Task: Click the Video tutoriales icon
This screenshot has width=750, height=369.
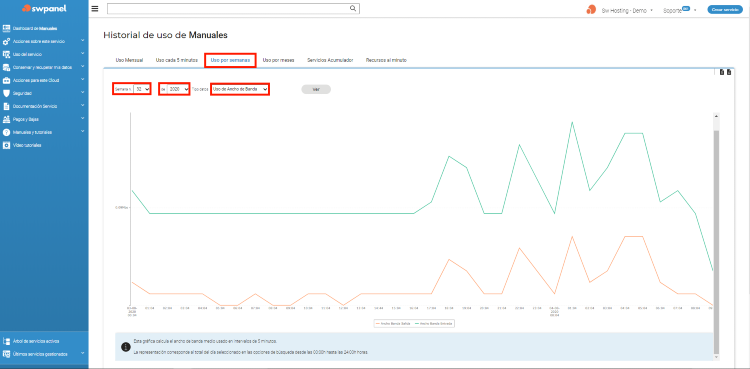Action: (x=6, y=145)
